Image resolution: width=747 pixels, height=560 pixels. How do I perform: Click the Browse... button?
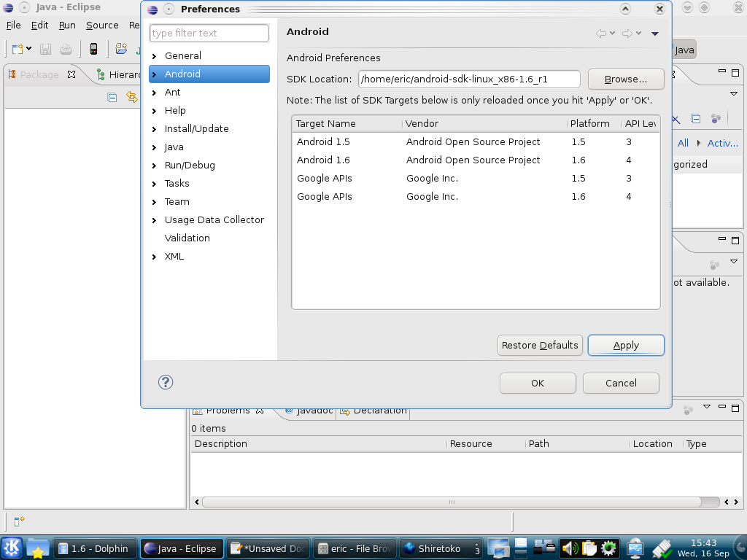tap(626, 79)
